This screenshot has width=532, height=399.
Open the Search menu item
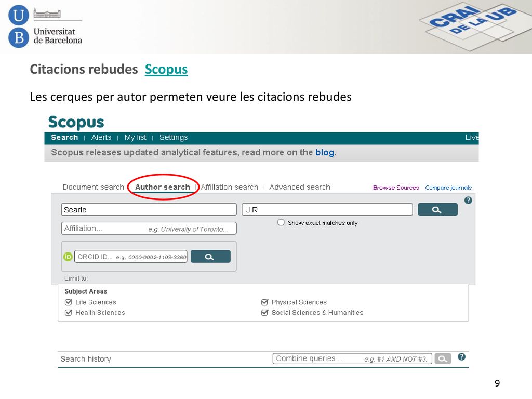[x=64, y=137]
